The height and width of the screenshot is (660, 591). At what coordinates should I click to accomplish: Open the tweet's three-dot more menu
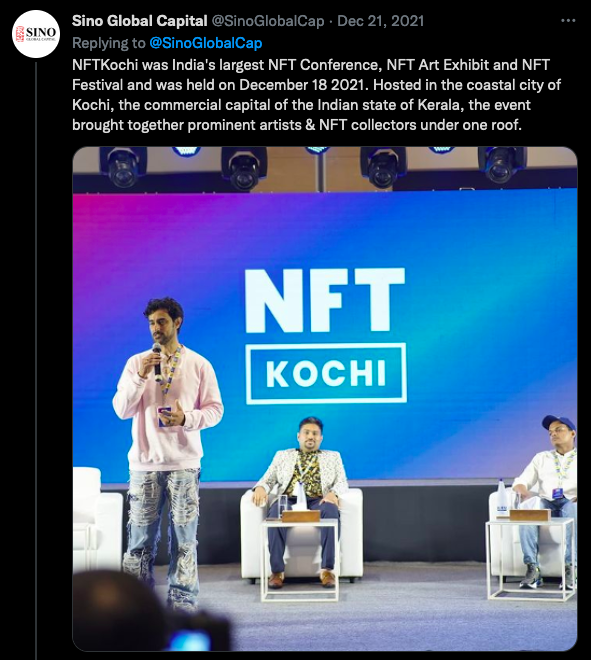click(568, 20)
